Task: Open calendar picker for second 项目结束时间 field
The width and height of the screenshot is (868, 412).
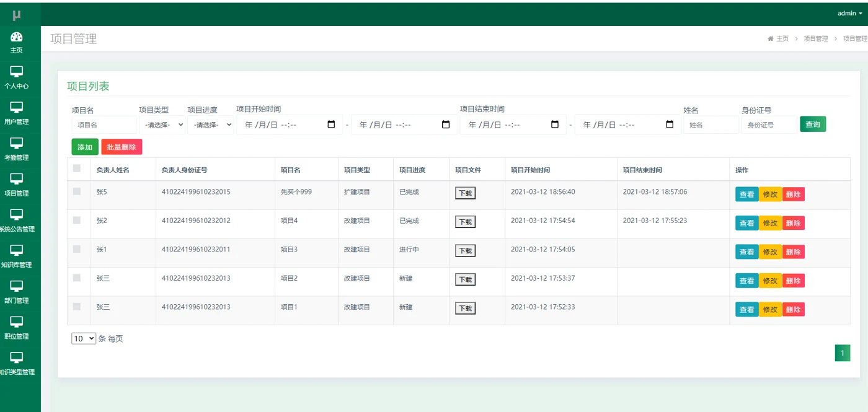Action: (x=670, y=125)
